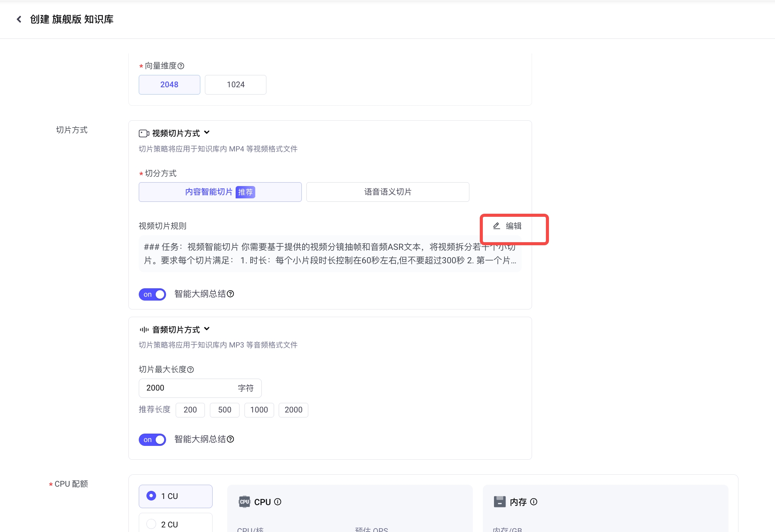Click the 编辑 button for video slicing rule

[507, 226]
